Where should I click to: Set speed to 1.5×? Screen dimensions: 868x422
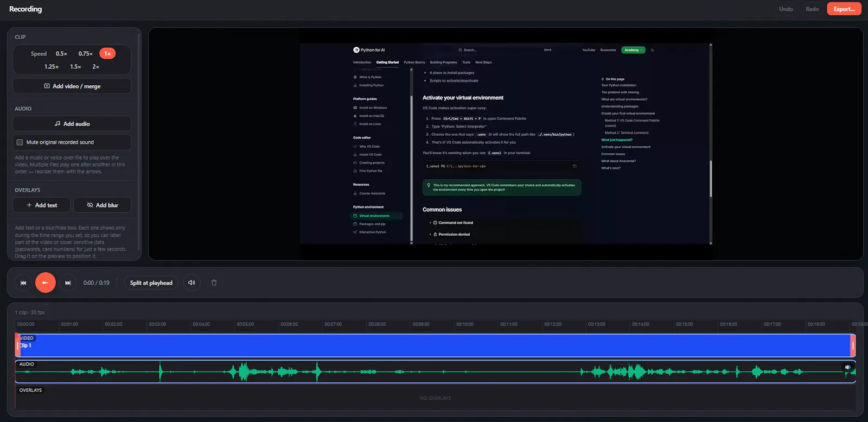[x=75, y=67]
